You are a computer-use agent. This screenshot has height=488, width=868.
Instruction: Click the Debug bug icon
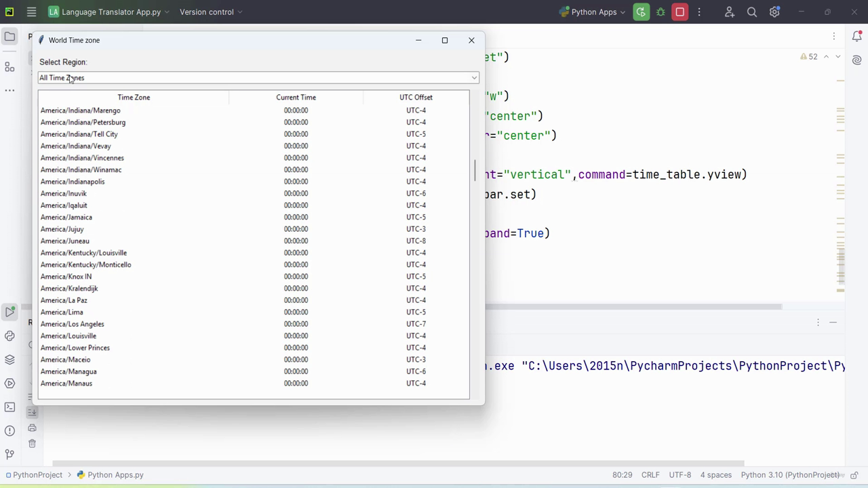(660, 12)
